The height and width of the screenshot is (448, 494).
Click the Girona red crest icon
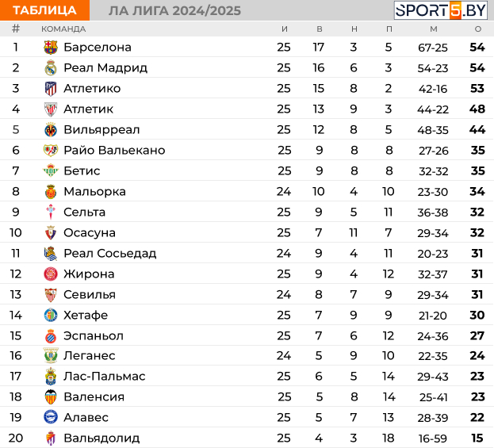pyautogui.click(x=51, y=274)
